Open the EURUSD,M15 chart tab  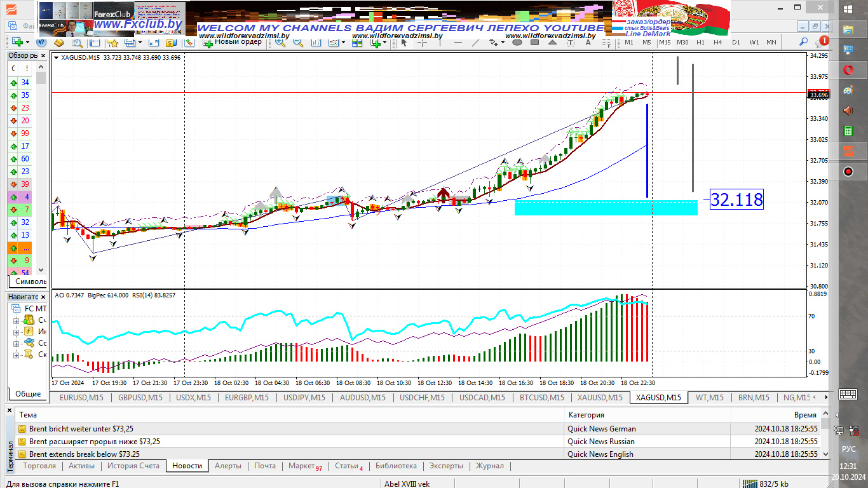coord(81,398)
